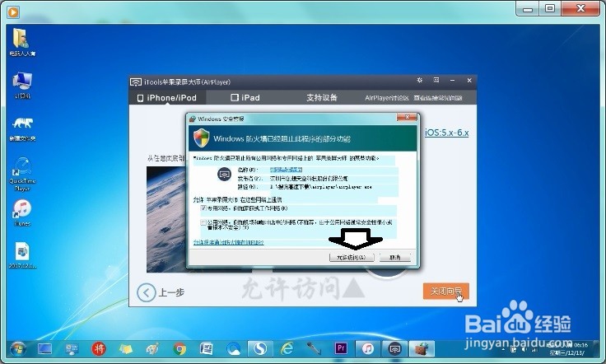
Task: Open the firewall risks help link
Action: [228, 242]
